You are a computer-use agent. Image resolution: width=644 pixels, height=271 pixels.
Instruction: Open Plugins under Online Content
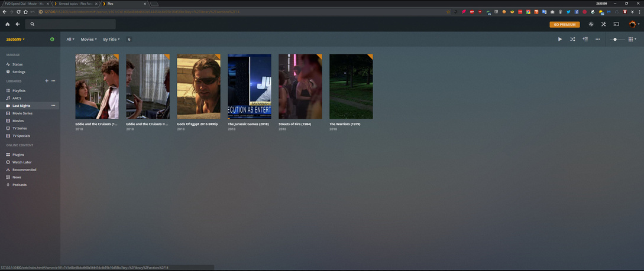[30, 155]
